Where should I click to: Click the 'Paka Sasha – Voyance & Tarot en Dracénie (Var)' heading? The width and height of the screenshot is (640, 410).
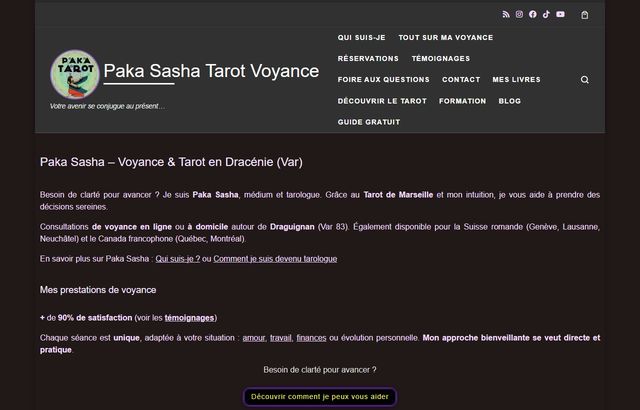(171, 162)
